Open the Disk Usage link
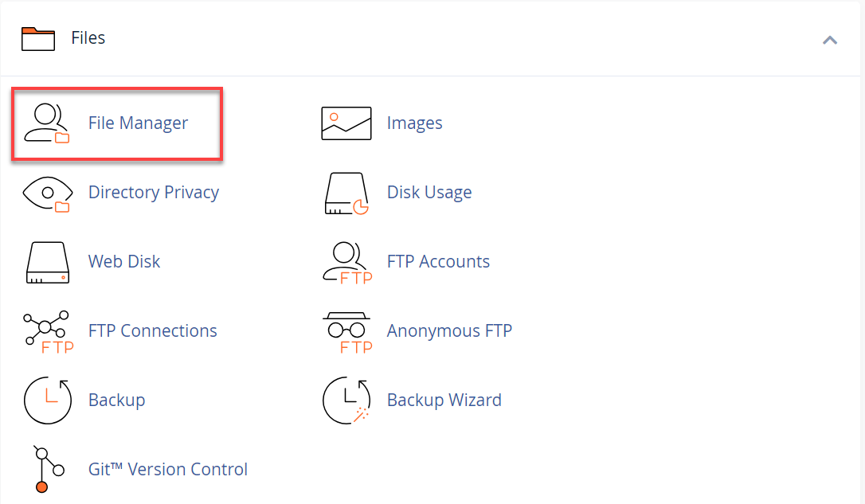Viewport: 865px width, 504px height. pos(429,193)
